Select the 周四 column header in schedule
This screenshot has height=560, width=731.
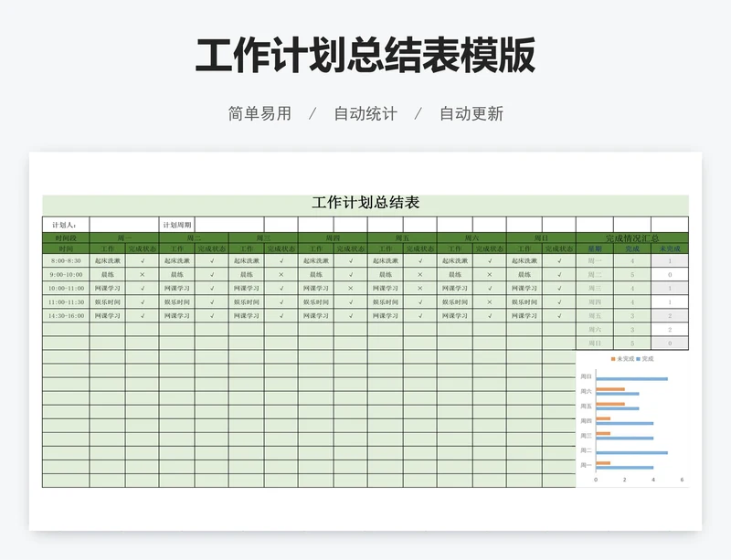[333, 238]
